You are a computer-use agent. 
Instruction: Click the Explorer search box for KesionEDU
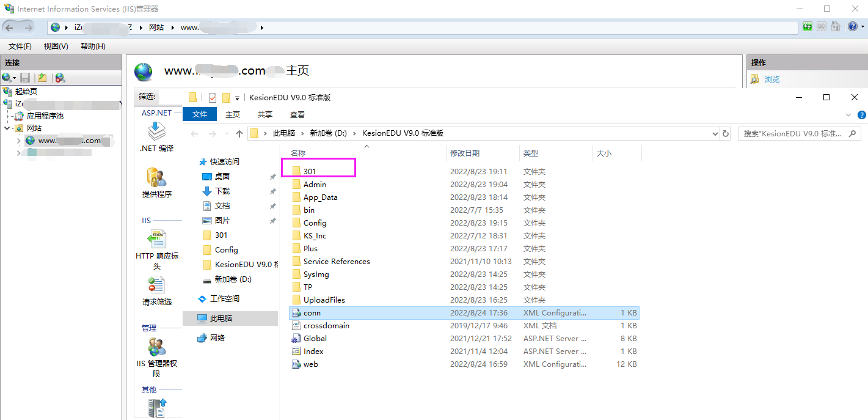coord(793,133)
